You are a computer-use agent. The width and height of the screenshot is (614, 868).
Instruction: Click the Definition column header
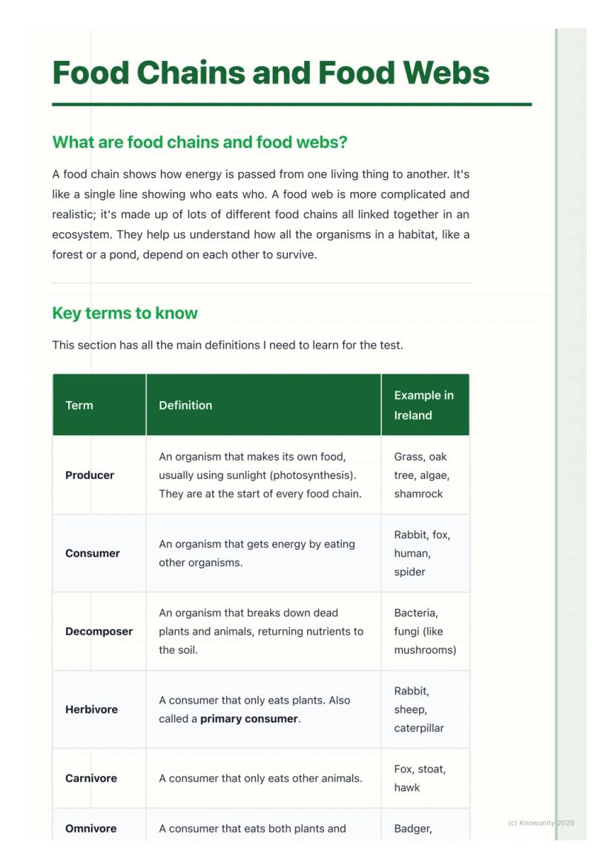pos(185,405)
